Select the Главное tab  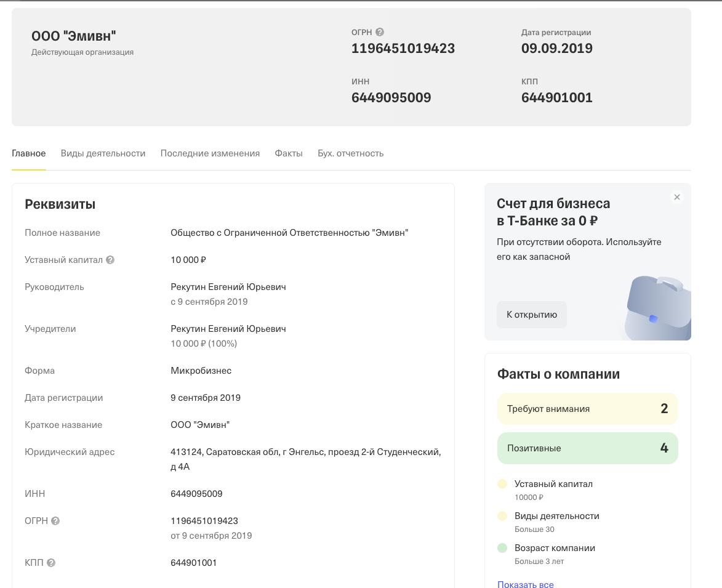[x=28, y=153]
